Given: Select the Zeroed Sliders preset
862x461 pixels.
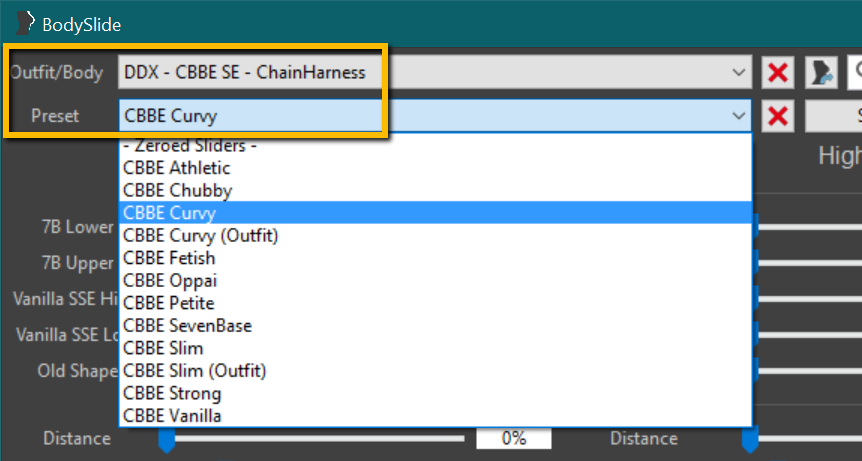Looking at the screenshot, I should point(435,146).
